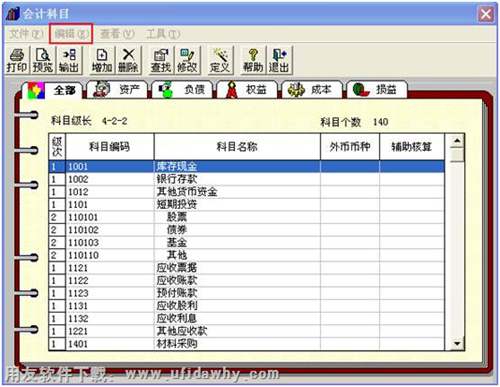Image resolution: width=500 pixels, height=387 pixels.
Task: Select row 1132 应收利息
Action: [x=247, y=318]
